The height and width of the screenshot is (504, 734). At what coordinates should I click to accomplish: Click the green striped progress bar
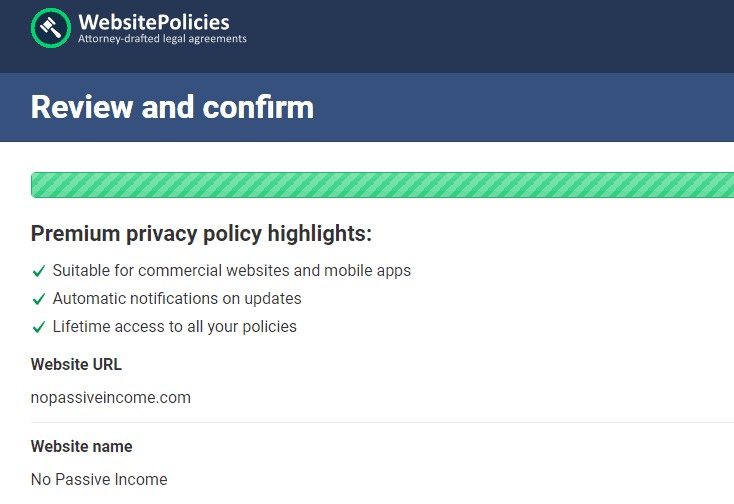382,185
